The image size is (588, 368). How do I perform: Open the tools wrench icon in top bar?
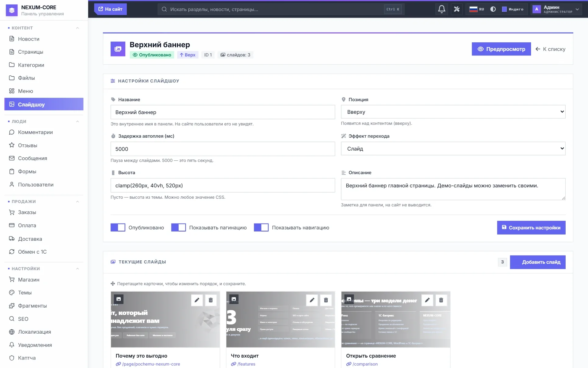pos(457,9)
